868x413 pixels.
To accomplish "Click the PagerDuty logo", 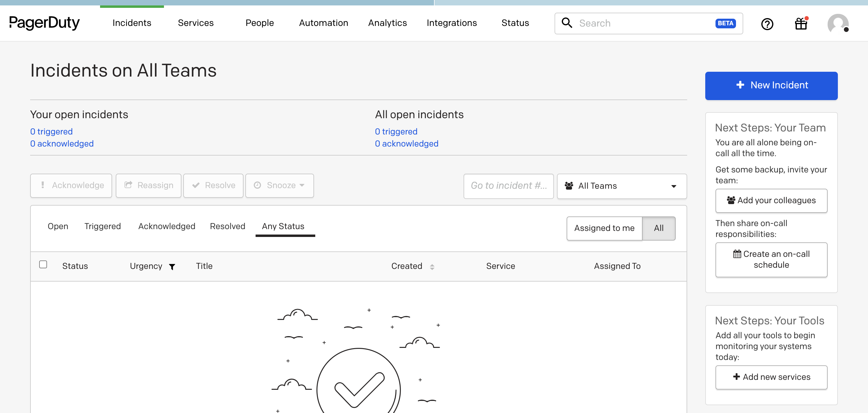I will pyautogui.click(x=45, y=23).
